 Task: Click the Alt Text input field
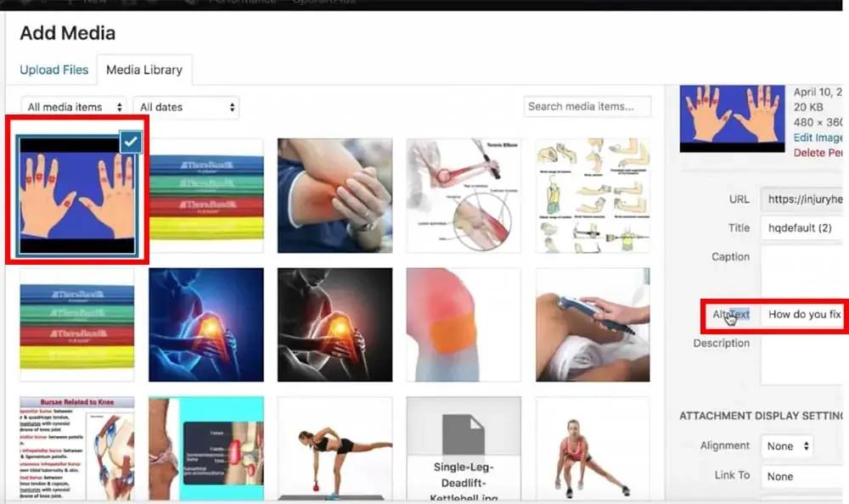802,315
